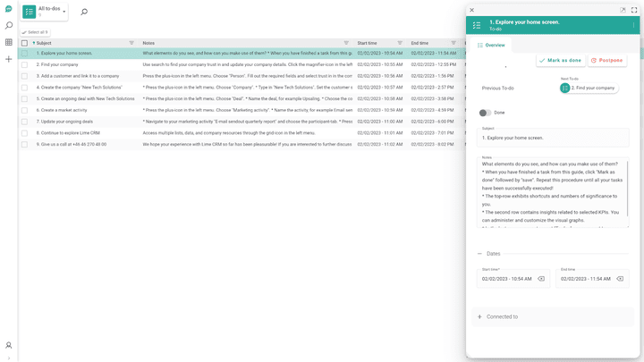Click the Postpone button
Screen dimensions: 644x362
click(x=607, y=60)
